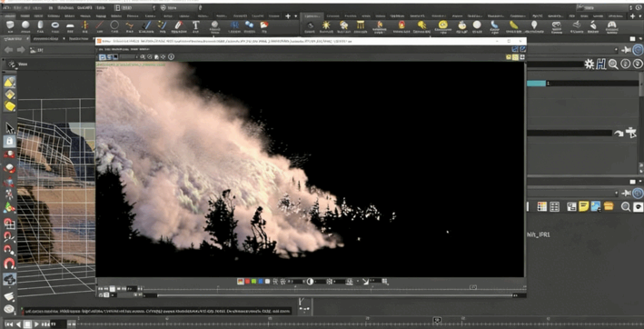Select the Sphere shelf tool
Image resolution: width=644 pixels, height=329 pixels.
[x=25, y=26]
